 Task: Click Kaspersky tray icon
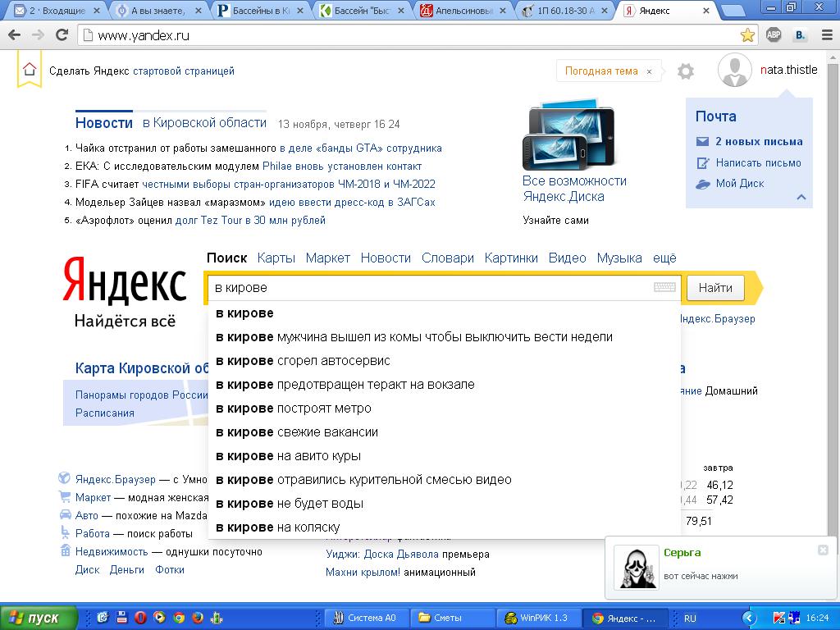tap(779, 619)
